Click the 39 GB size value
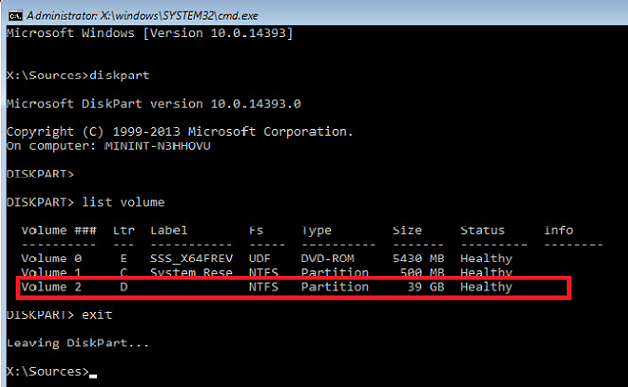The height and width of the screenshot is (387, 628). 426,287
